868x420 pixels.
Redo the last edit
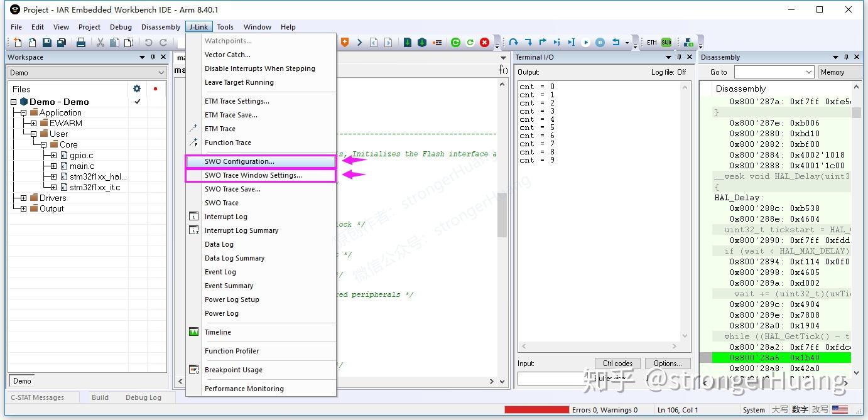click(x=163, y=42)
